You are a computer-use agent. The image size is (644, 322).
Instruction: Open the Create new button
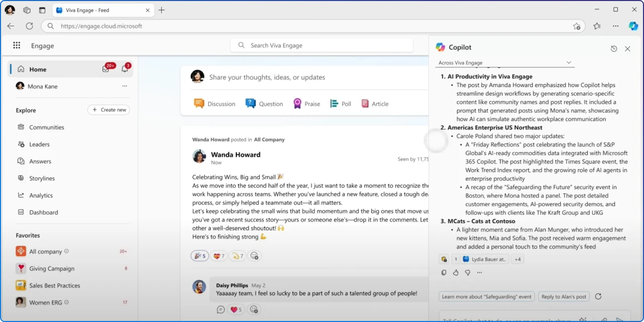(x=109, y=110)
